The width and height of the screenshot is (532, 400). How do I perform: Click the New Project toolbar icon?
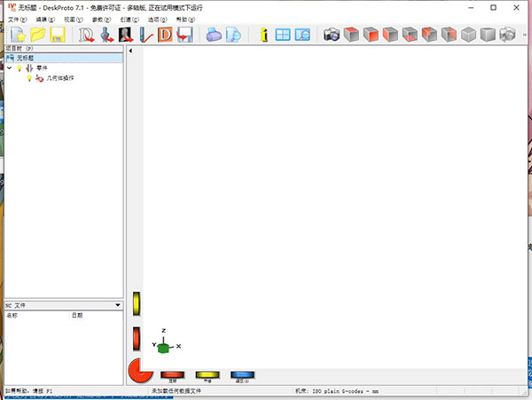point(17,35)
